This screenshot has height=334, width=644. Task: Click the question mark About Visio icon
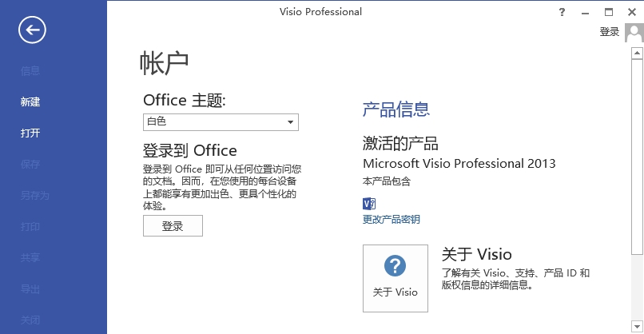pos(395,266)
